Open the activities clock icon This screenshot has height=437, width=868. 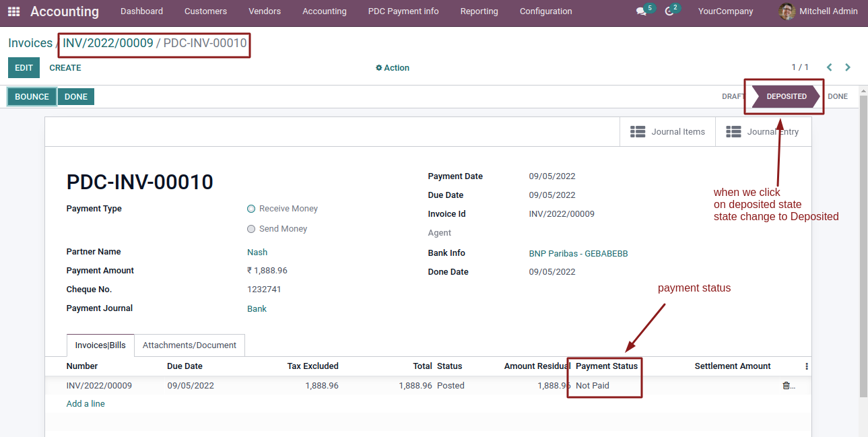pyautogui.click(x=669, y=11)
